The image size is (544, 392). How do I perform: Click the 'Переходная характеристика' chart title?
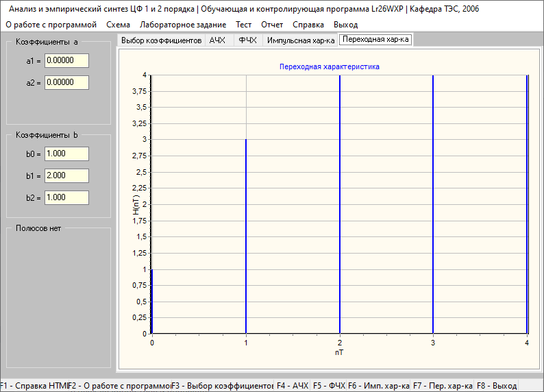coord(330,66)
